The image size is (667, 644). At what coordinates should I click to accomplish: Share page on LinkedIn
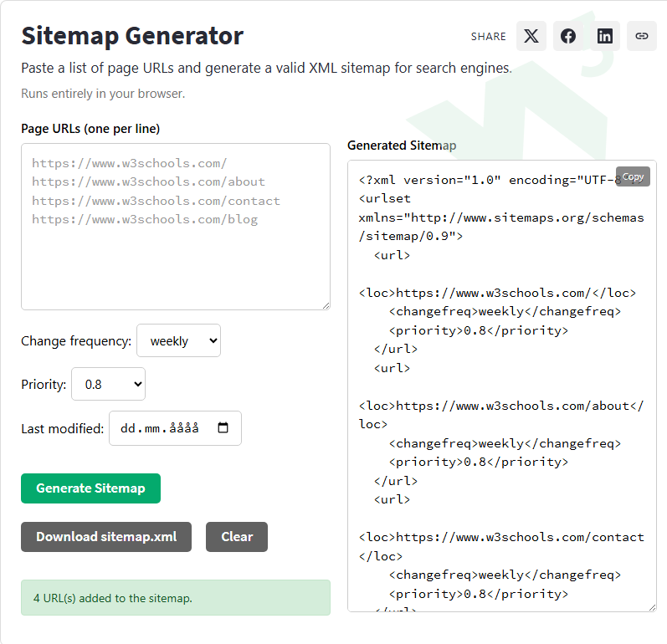click(x=605, y=36)
